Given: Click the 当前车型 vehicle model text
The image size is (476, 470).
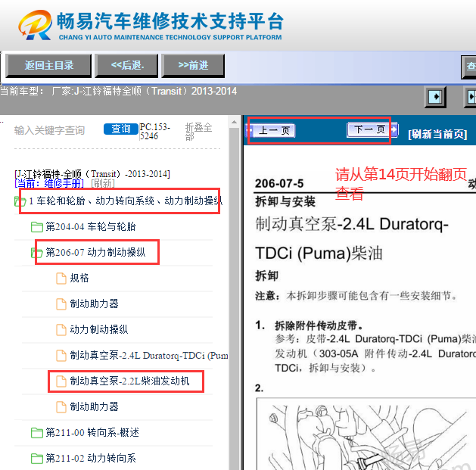Looking at the screenshot, I should 118,91.
